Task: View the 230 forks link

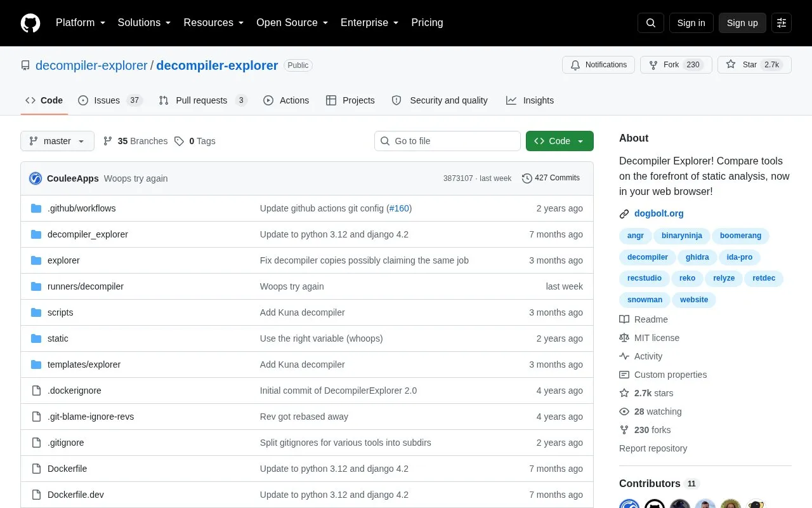Action: tap(645, 430)
